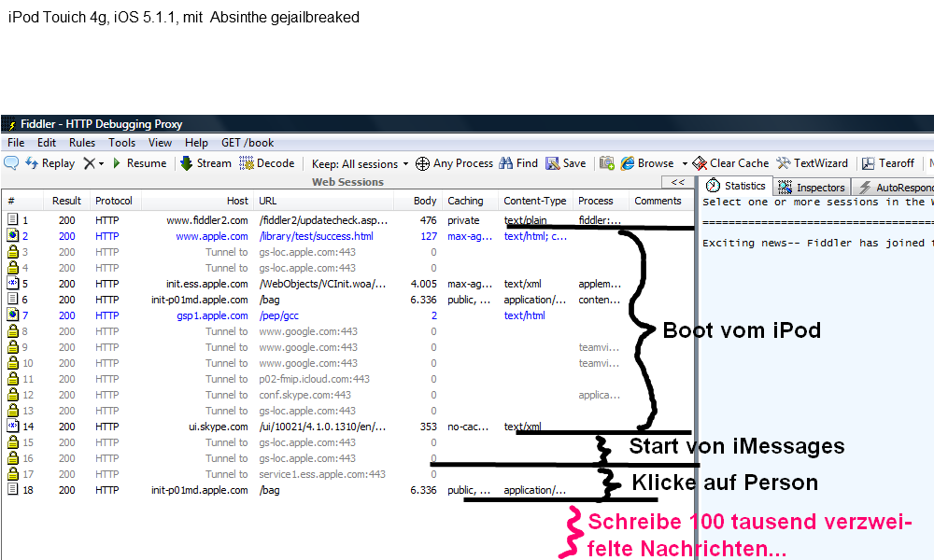Screen dimensions: 934x560
Task: Select init.ess.apple.com host cell
Action: pyautogui.click(x=206, y=284)
